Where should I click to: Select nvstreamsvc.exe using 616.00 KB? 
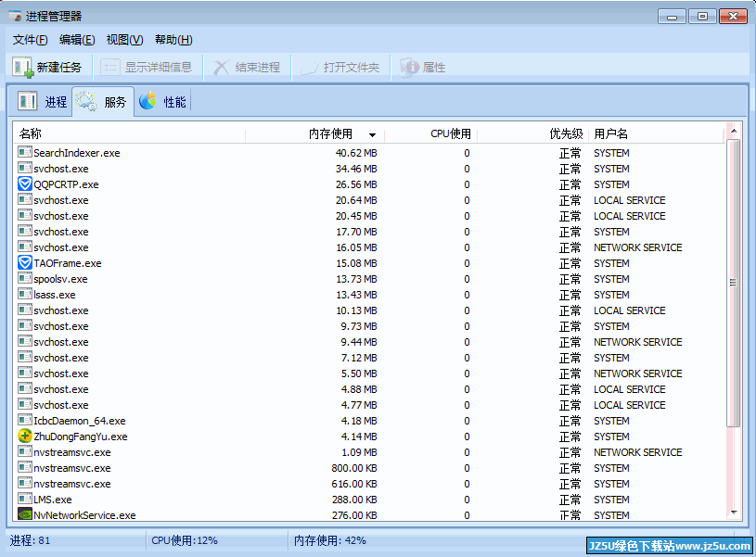pyautogui.click(x=72, y=484)
